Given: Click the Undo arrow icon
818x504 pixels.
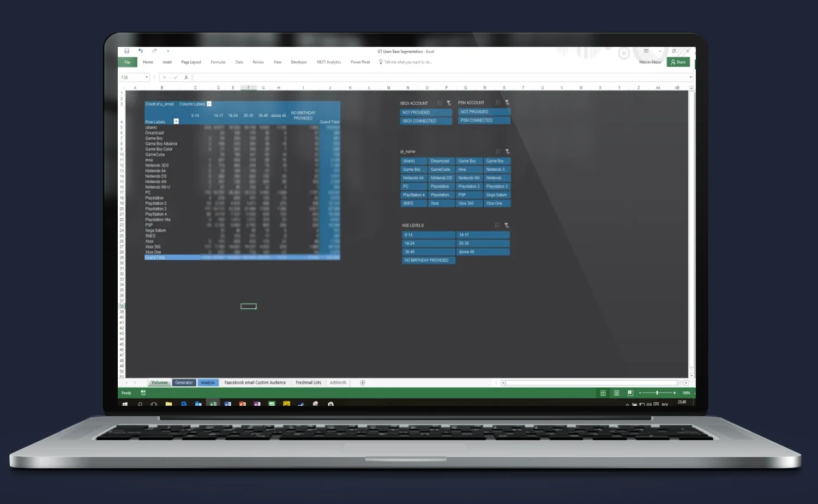Looking at the screenshot, I should click(x=141, y=51).
